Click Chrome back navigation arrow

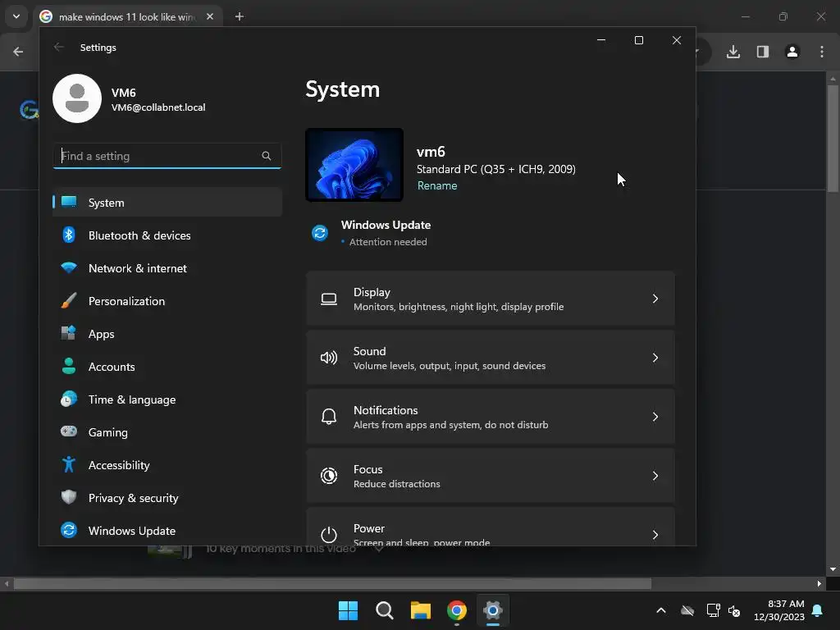pos(18,52)
